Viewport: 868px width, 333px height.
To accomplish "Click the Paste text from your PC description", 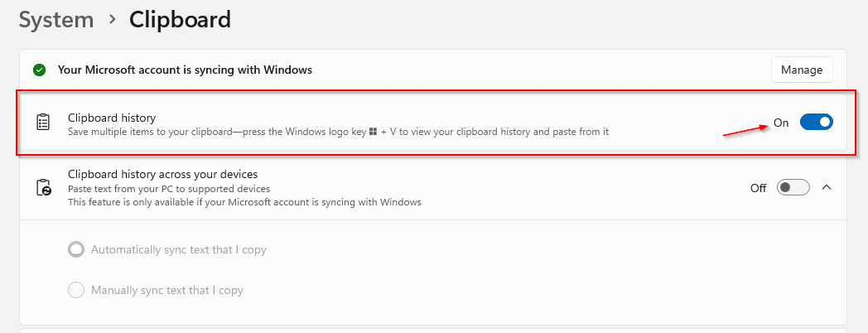I will pyautogui.click(x=169, y=189).
